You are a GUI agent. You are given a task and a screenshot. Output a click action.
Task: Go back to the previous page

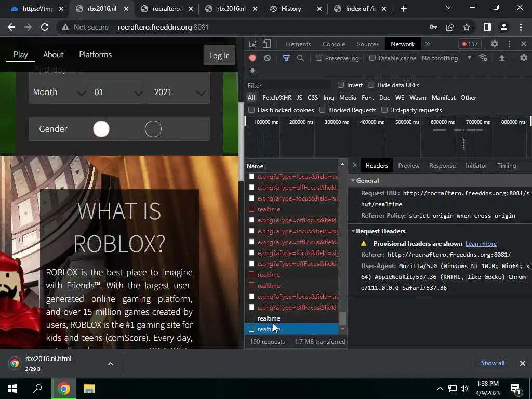coord(11,27)
